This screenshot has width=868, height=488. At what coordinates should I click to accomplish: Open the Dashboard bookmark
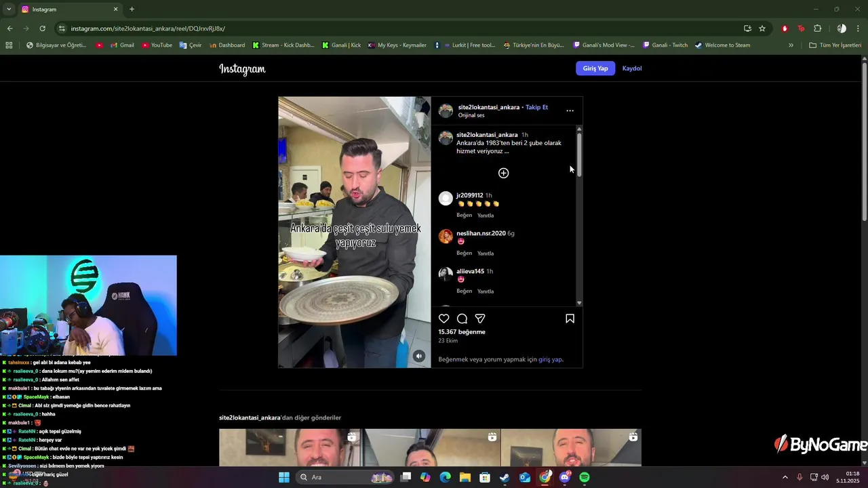[x=227, y=45]
